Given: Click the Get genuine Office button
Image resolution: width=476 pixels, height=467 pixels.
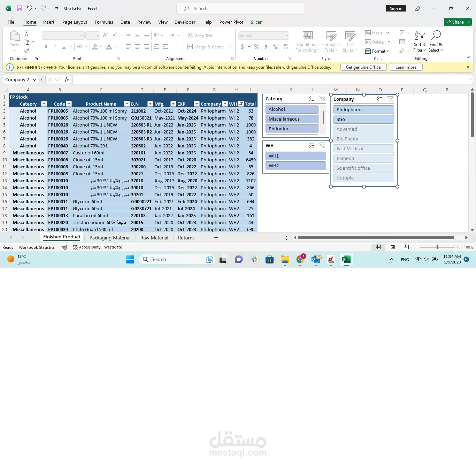Looking at the screenshot, I should (363, 67).
